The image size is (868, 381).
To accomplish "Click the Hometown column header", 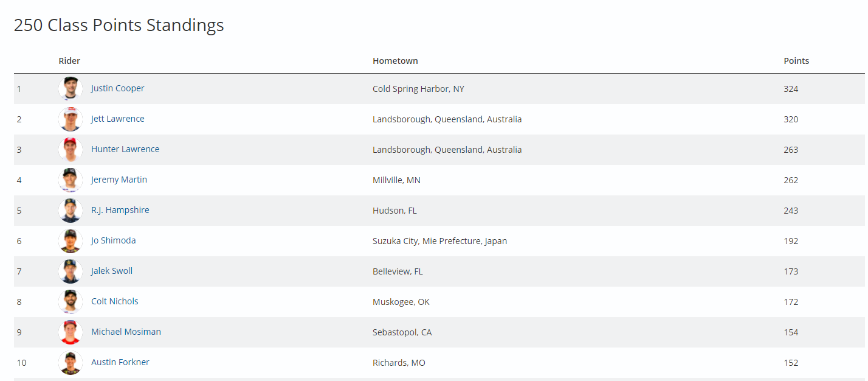I will click(x=395, y=61).
